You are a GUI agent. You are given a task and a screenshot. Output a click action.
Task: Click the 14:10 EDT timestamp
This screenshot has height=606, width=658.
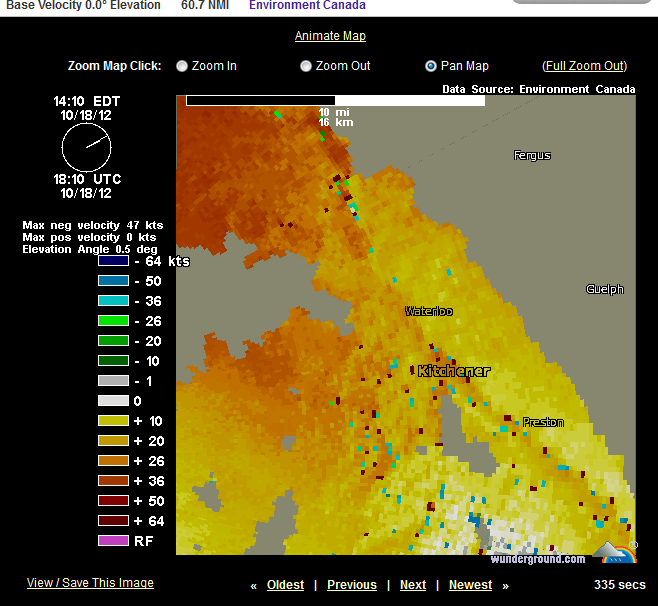(x=86, y=102)
